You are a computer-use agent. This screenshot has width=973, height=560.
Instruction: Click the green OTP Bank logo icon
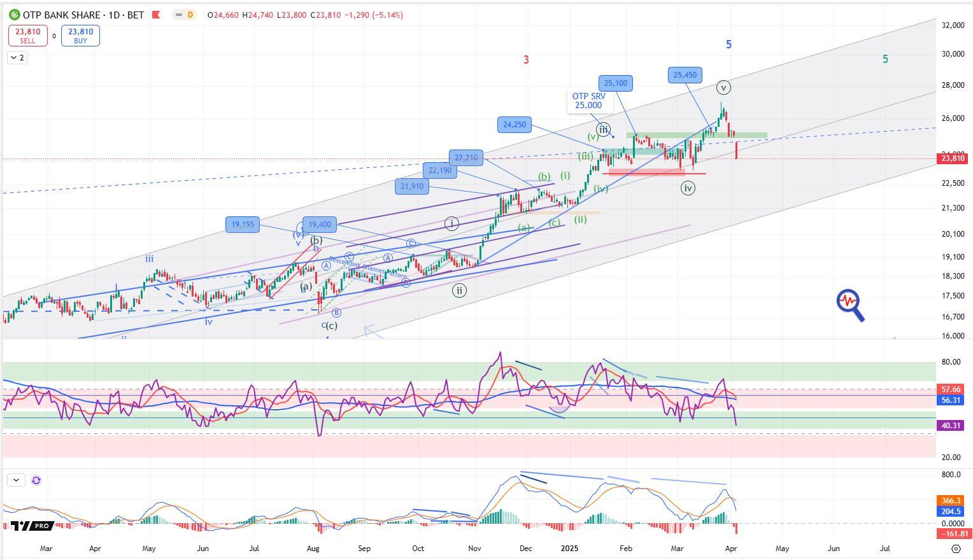[x=14, y=15]
